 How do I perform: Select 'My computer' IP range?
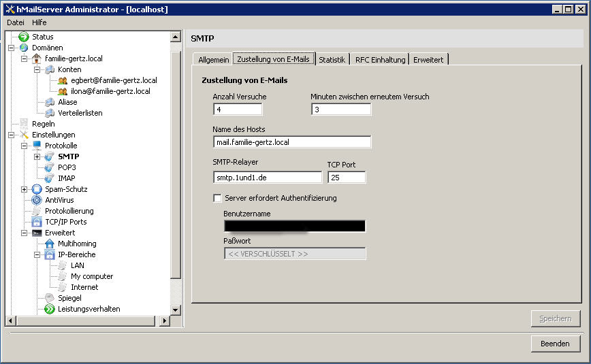(x=92, y=277)
